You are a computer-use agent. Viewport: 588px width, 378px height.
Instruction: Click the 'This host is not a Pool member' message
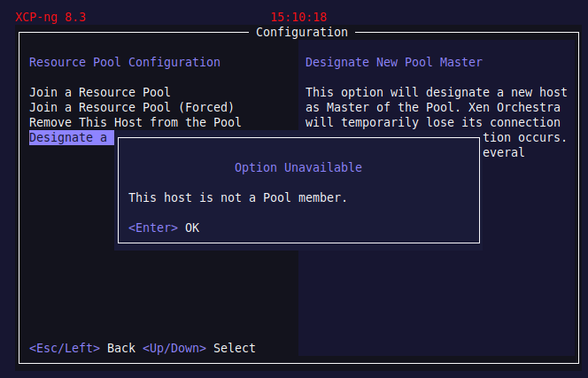(238, 197)
